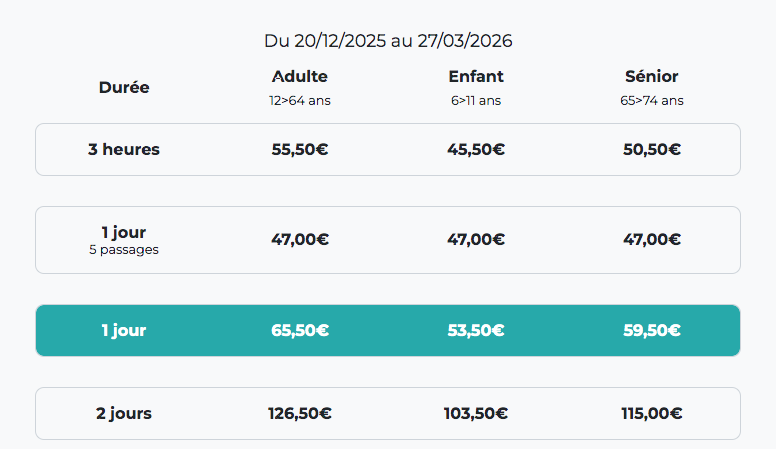Click the Sénior column header
The height and width of the screenshot is (449, 776).
coord(652,77)
